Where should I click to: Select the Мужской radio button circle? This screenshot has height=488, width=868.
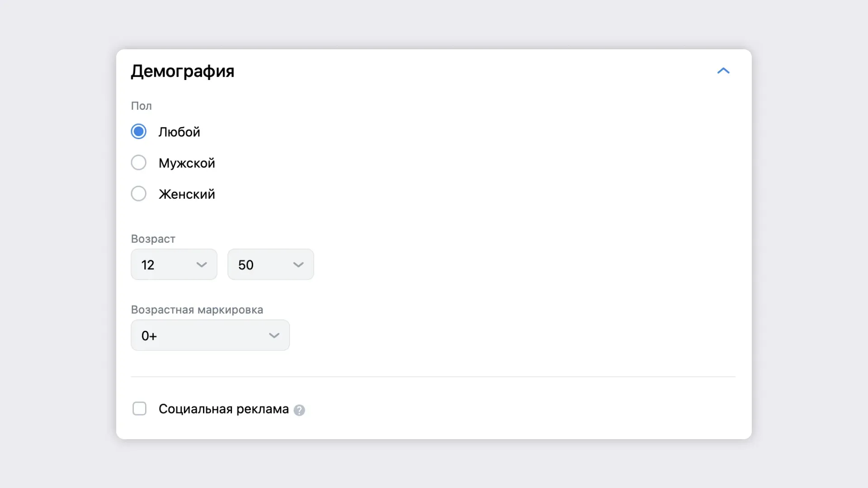tap(138, 163)
